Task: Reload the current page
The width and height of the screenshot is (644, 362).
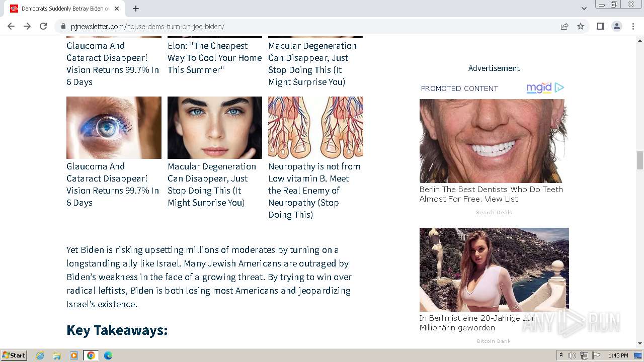Action: click(43, 26)
